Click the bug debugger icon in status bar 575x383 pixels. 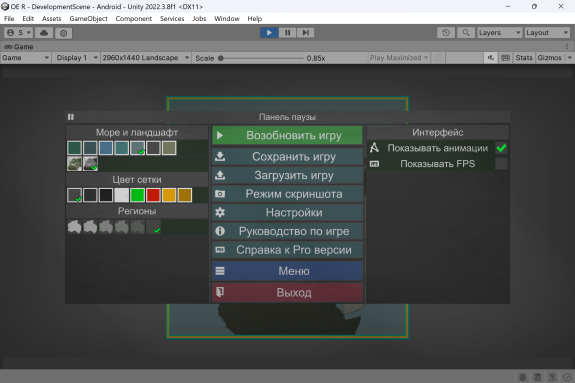coord(523,377)
